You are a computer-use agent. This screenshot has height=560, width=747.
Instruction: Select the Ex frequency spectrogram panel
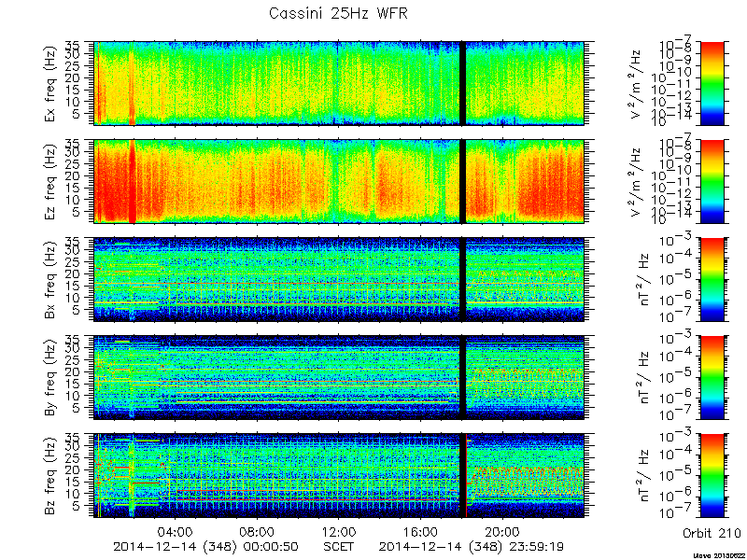(339, 83)
